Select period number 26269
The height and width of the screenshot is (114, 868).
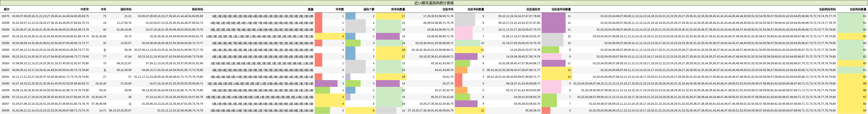pyautogui.click(x=5, y=23)
